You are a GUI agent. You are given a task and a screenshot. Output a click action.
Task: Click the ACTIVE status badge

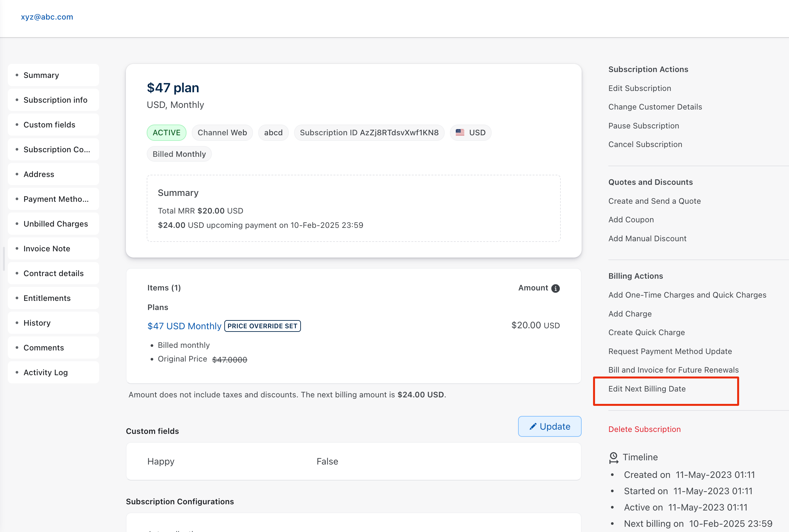point(166,132)
